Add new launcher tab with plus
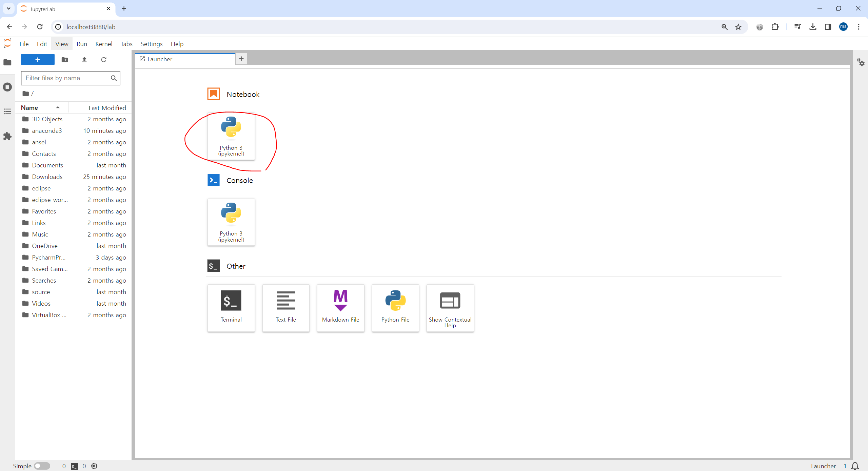The height and width of the screenshot is (471, 868). tap(241, 59)
